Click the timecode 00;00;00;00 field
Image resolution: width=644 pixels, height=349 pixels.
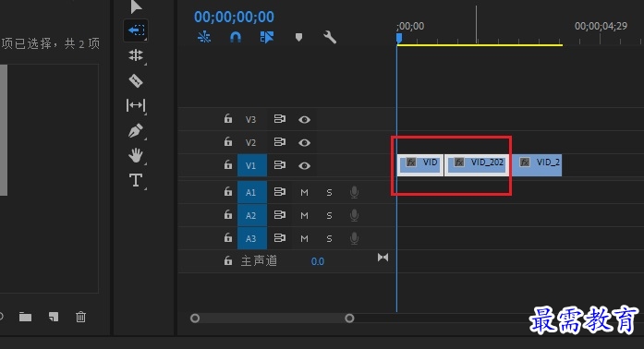pyautogui.click(x=234, y=17)
